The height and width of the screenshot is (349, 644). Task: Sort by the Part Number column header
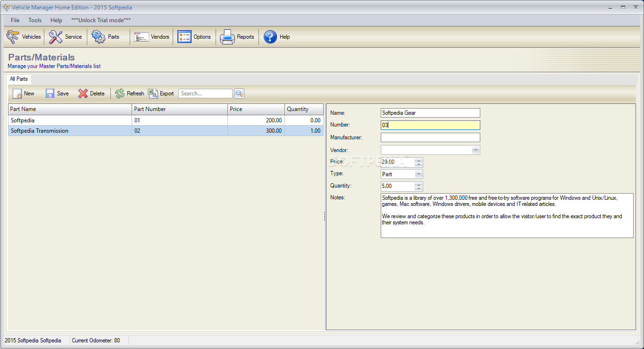(x=180, y=109)
